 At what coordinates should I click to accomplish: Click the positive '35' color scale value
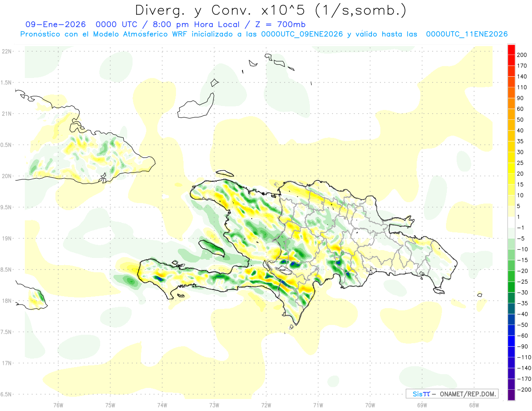point(520,141)
